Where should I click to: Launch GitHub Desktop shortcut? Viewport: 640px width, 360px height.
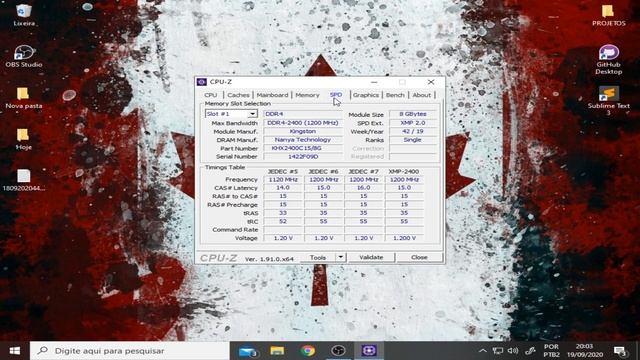tap(609, 60)
